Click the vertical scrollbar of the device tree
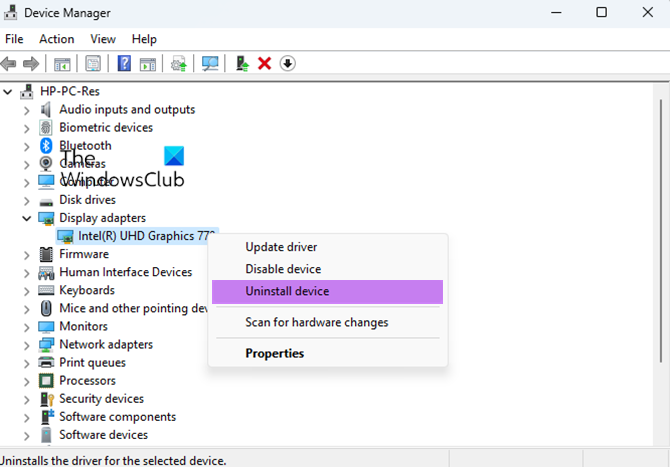Screen dimensions: 670x468 [x=661, y=231]
